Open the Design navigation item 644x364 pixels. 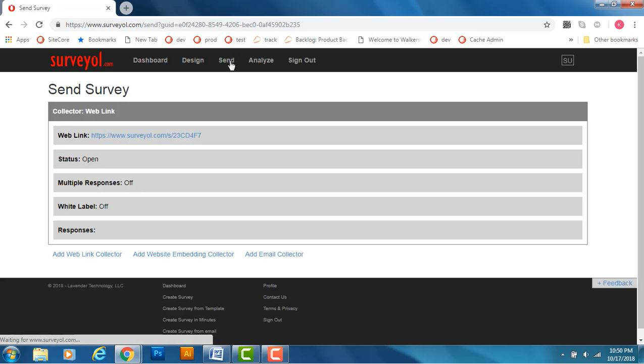(193, 60)
